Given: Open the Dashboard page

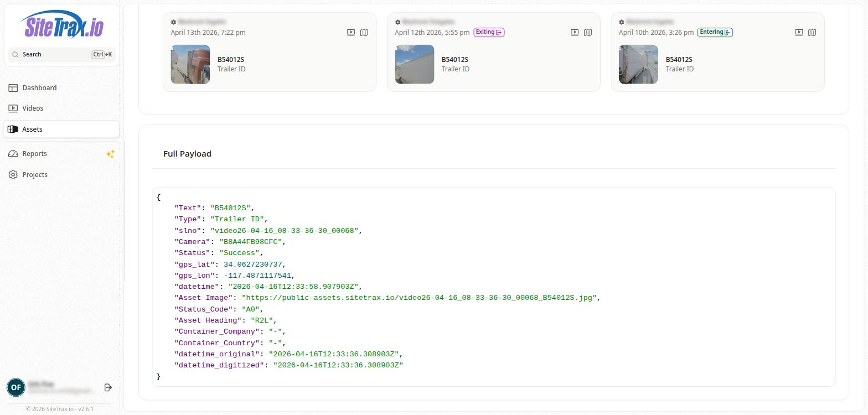Looking at the screenshot, I should pyautogui.click(x=61, y=87).
